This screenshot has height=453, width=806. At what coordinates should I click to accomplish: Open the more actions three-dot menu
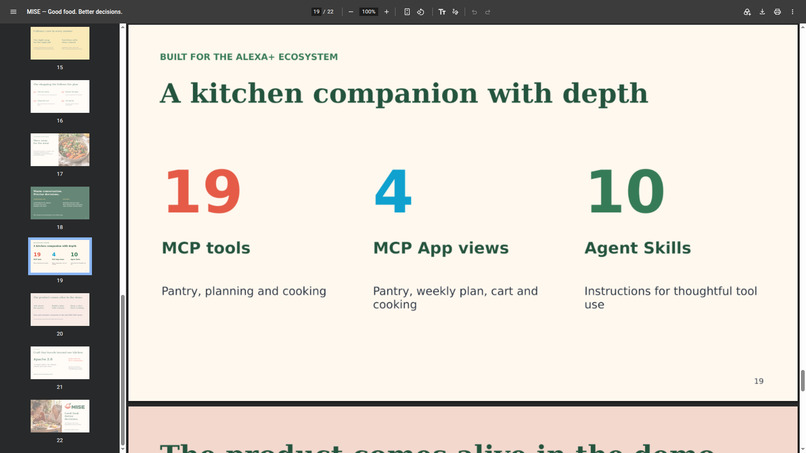click(x=792, y=12)
